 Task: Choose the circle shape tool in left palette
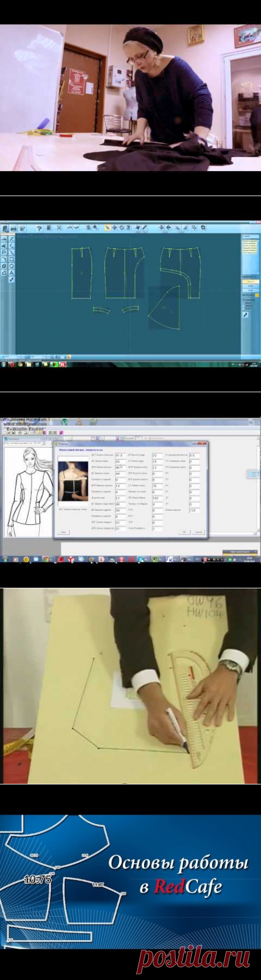pyautogui.click(x=11, y=265)
